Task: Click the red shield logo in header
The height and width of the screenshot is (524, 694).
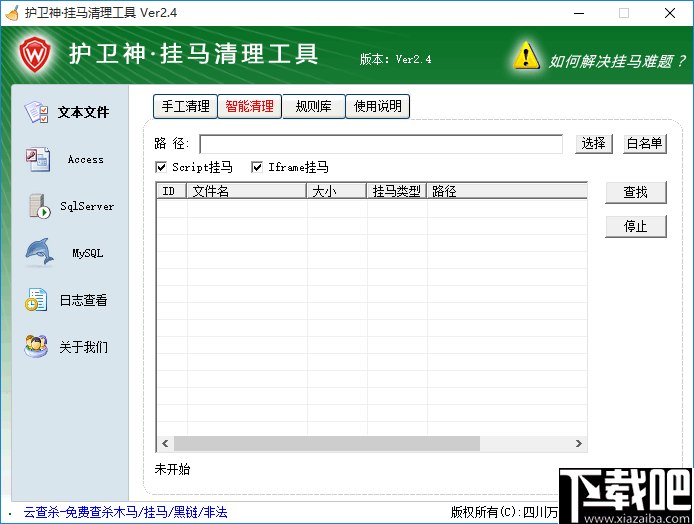Action: click(x=35, y=55)
